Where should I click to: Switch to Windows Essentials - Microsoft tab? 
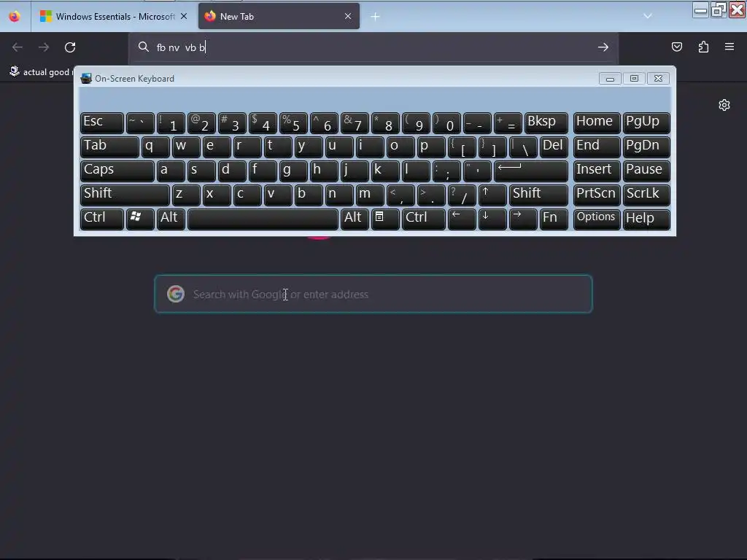pyautogui.click(x=113, y=17)
